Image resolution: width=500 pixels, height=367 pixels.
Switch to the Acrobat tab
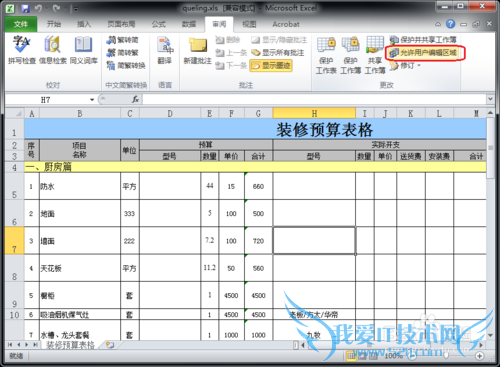click(x=286, y=24)
